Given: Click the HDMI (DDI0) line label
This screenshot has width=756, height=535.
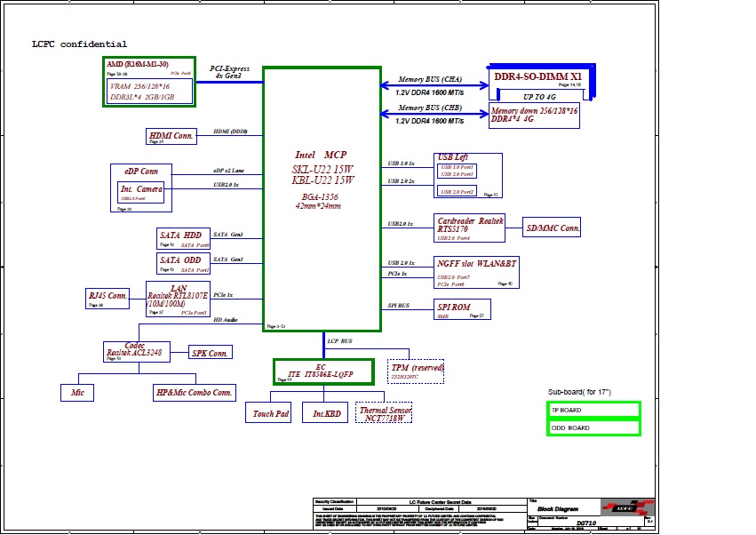Looking at the screenshot, I should 230,132.
